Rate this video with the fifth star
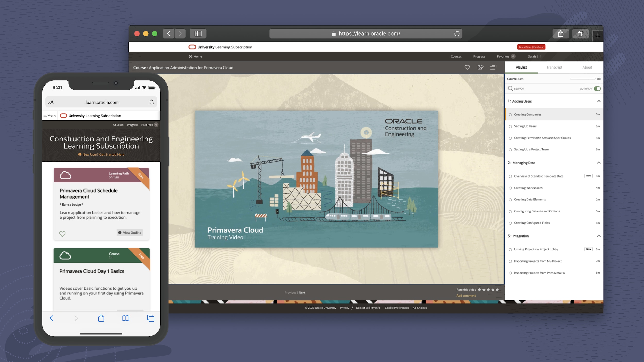The image size is (644, 362). (x=497, y=290)
